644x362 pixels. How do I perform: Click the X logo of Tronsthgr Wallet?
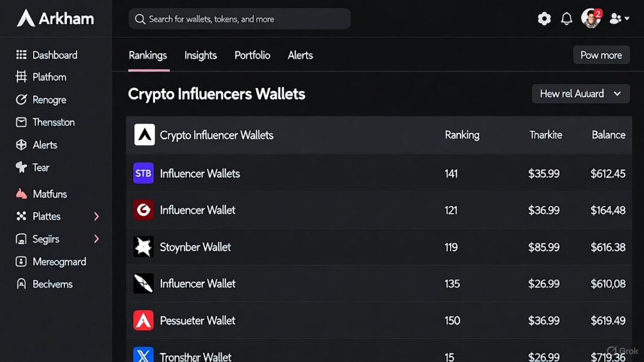point(144,355)
